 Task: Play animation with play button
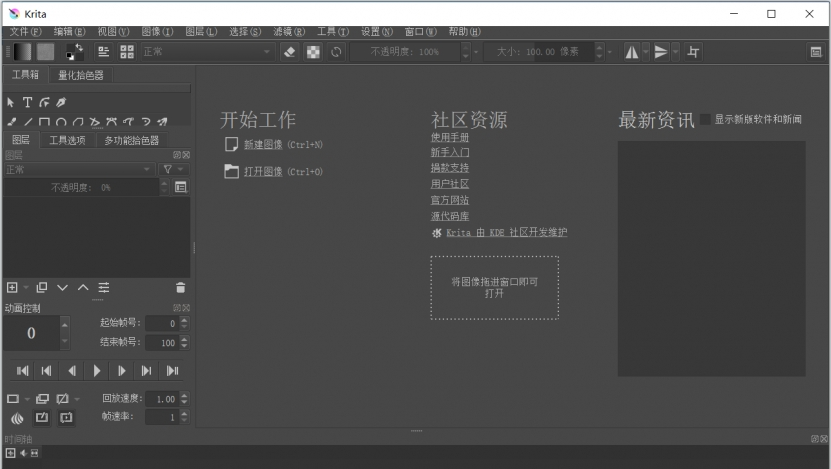tap(96, 371)
